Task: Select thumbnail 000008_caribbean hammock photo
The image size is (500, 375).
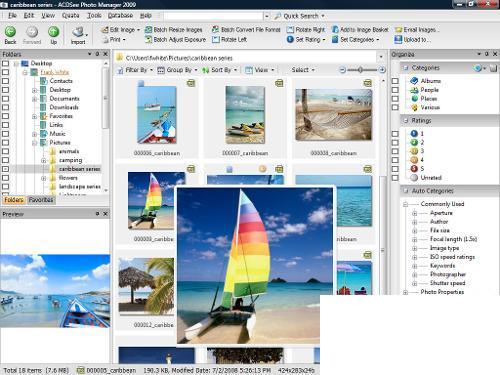Action: [x=333, y=115]
